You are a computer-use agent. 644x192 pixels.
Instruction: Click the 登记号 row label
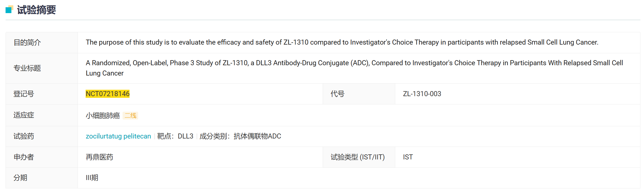[24, 94]
